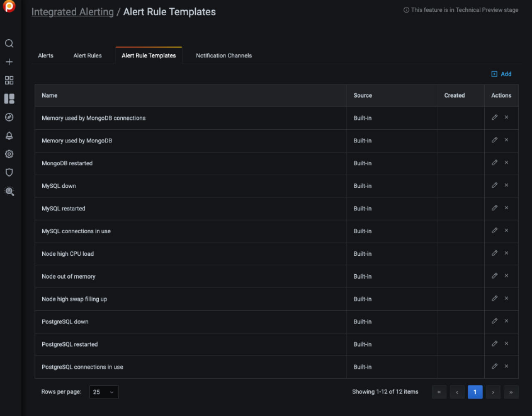The height and width of the screenshot is (416, 532).
Task: Switch to the Alerts tab
Action: (45, 55)
